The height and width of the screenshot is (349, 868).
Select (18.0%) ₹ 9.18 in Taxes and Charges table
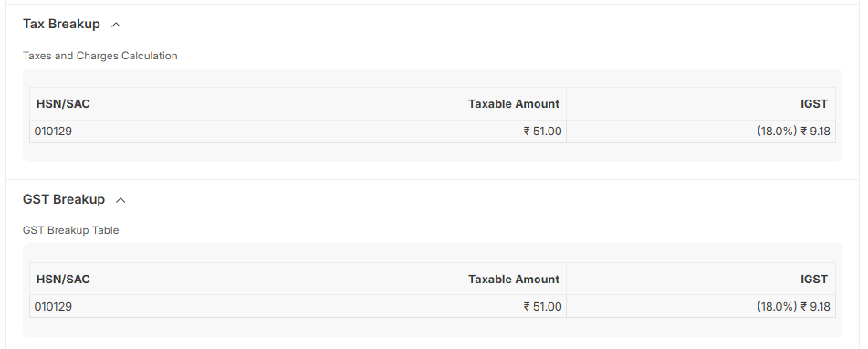(793, 132)
